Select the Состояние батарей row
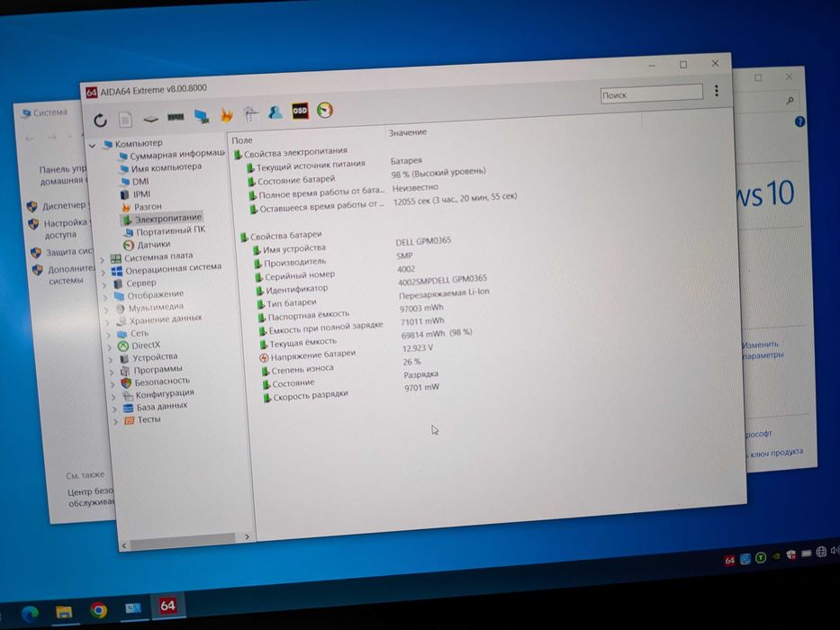 click(296, 180)
